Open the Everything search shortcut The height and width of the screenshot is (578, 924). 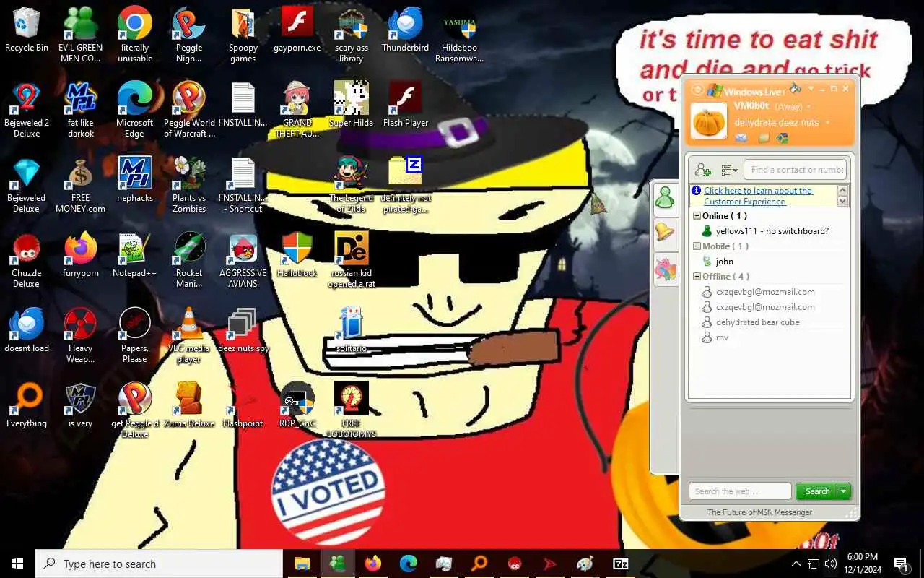coord(27,405)
